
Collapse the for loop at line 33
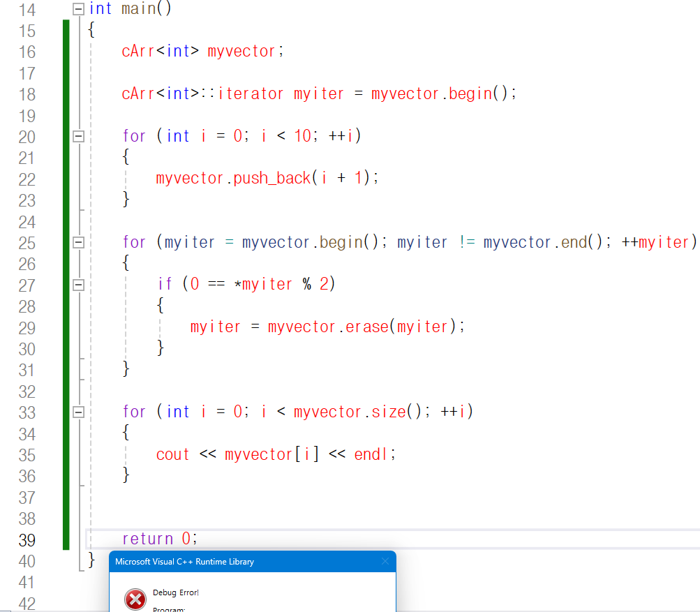tap(79, 412)
